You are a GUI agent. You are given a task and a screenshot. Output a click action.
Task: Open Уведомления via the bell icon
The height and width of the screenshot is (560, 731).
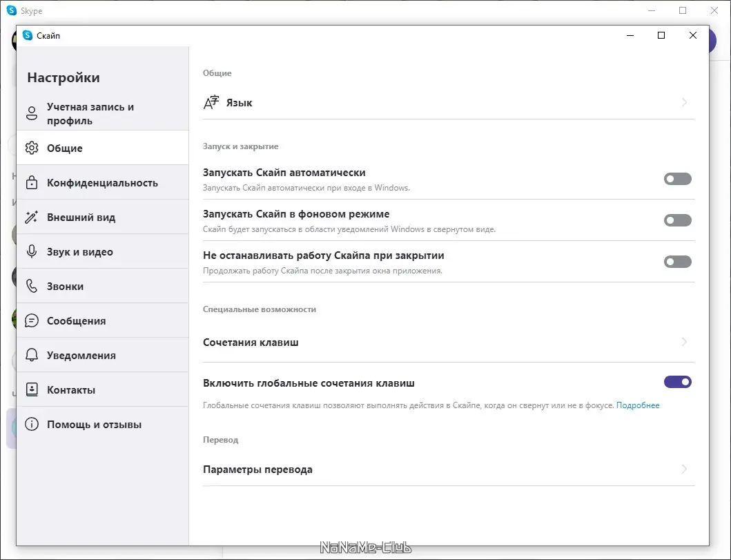tap(32, 355)
